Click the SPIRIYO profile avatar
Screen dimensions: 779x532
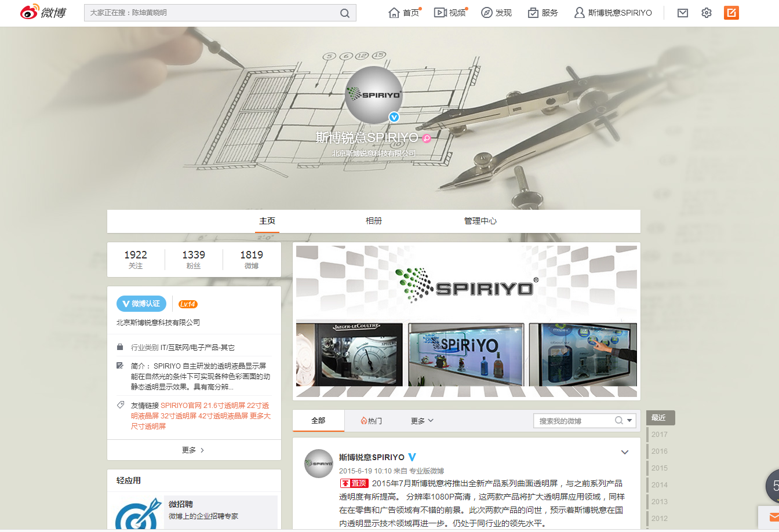pyautogui.click(x=374, y=95)
